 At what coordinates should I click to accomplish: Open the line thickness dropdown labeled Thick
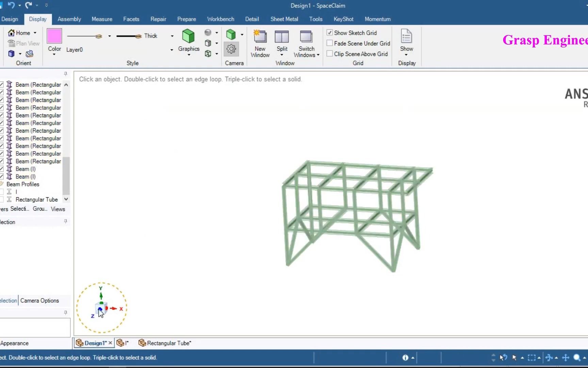(x=171, y=36)
